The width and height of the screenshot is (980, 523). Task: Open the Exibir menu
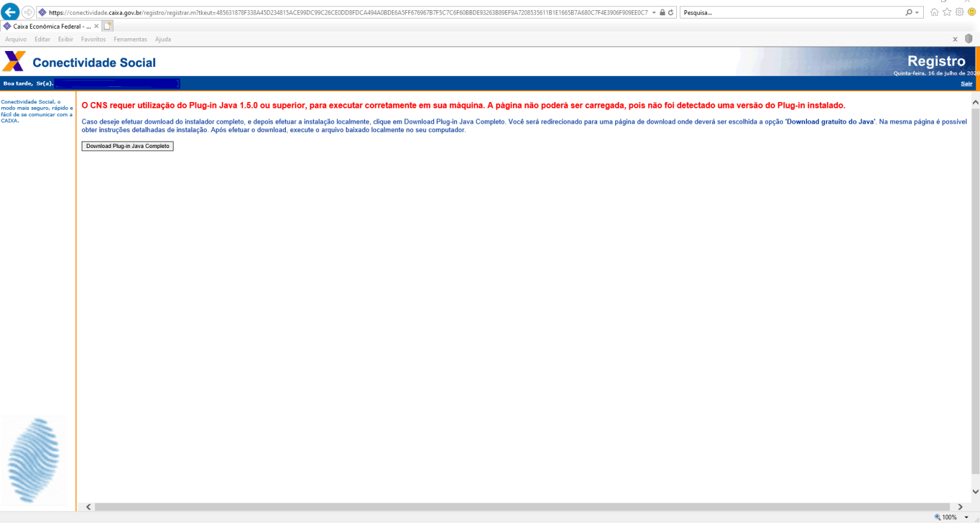point(65,39)
